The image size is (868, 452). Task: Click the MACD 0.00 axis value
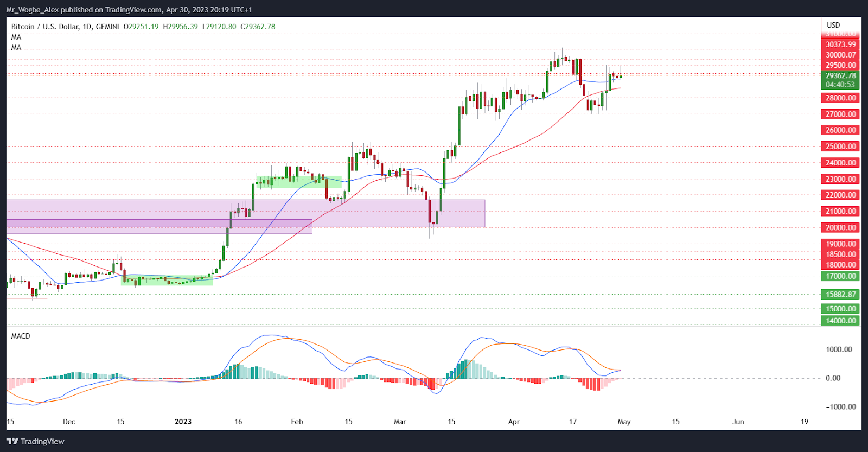833,378
